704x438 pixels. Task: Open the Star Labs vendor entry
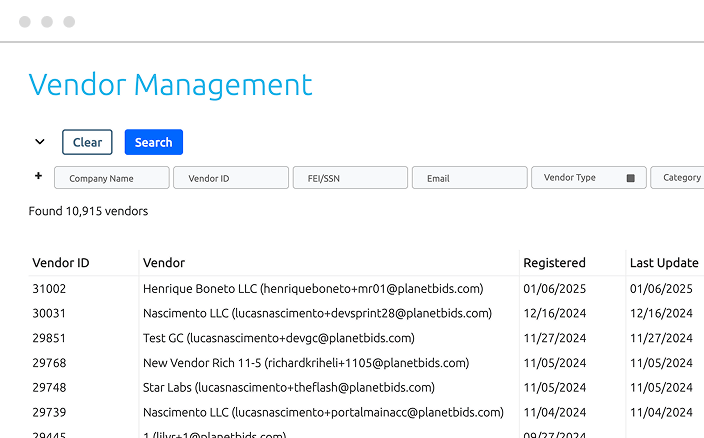click(288, 387)
